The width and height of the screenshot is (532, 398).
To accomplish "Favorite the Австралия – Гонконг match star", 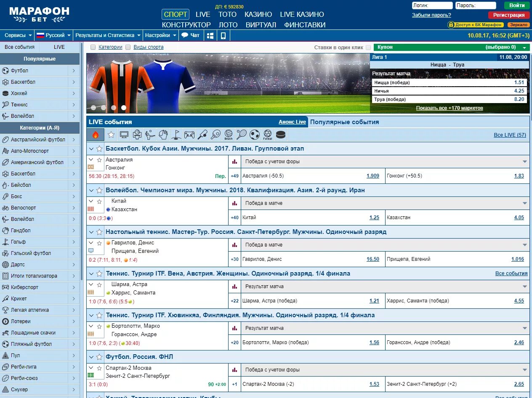I will [x=99, y=160].
